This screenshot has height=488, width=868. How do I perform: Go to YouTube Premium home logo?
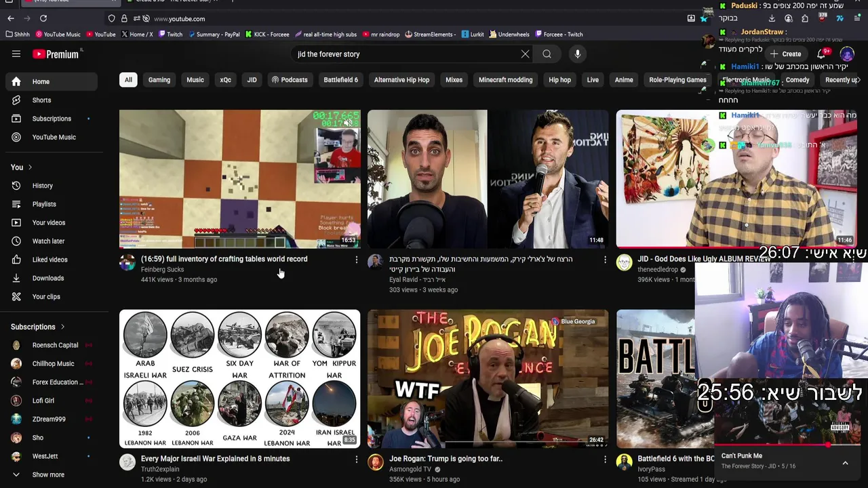point(57,54)
